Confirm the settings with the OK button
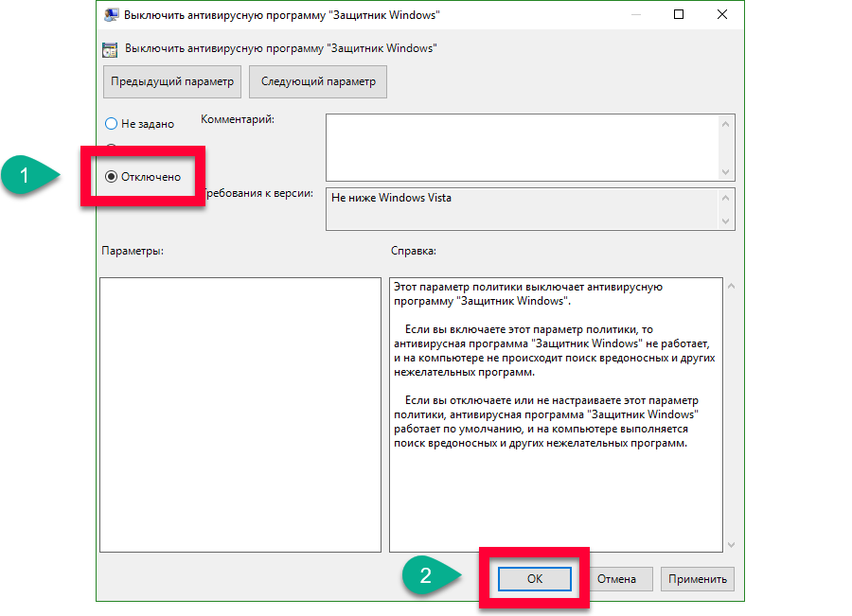Image resolution: width=852 pixels, height=616 pixels. 535,579
